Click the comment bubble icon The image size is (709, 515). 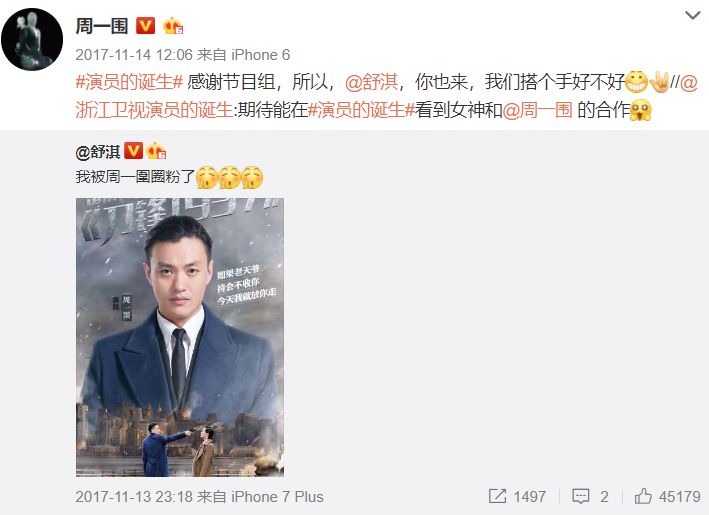point(581,496)
